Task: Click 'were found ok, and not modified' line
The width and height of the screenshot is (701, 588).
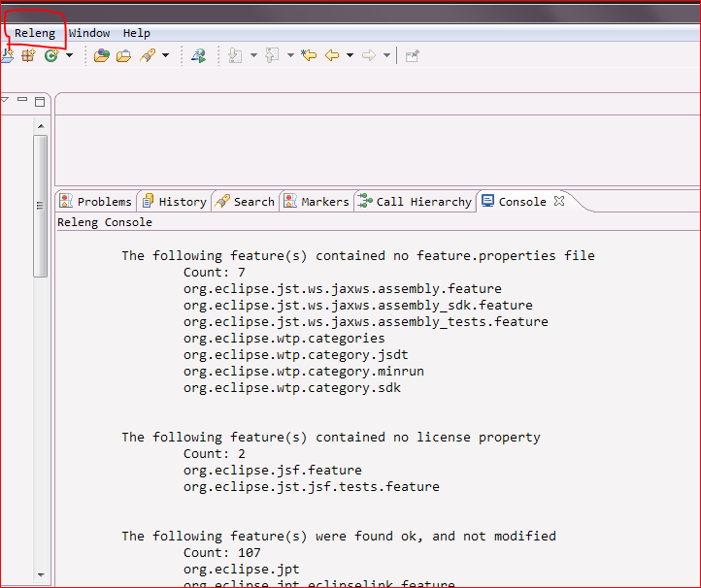Action: 339,537
